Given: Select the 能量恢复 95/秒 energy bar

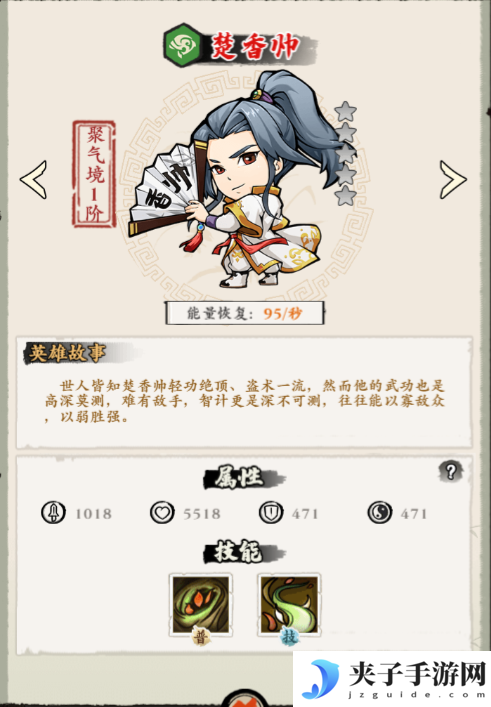Looking at the screenshot, I should pyautogui.click(x=244, y=313).
